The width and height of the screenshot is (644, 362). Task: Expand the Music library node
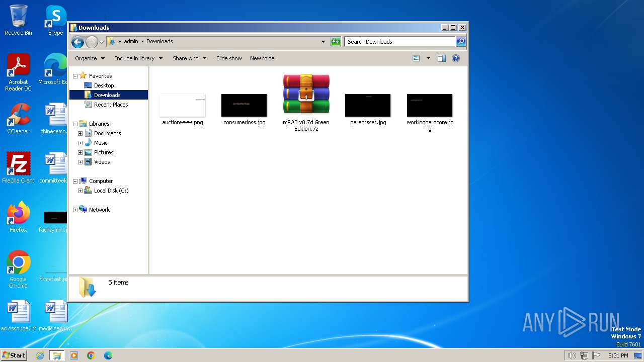click(x=80, y=143)
